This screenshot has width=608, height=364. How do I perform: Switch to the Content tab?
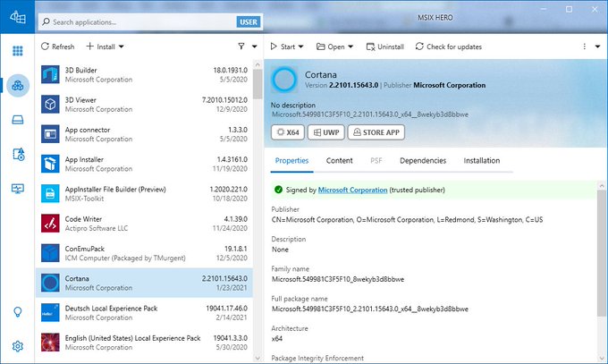339,161
